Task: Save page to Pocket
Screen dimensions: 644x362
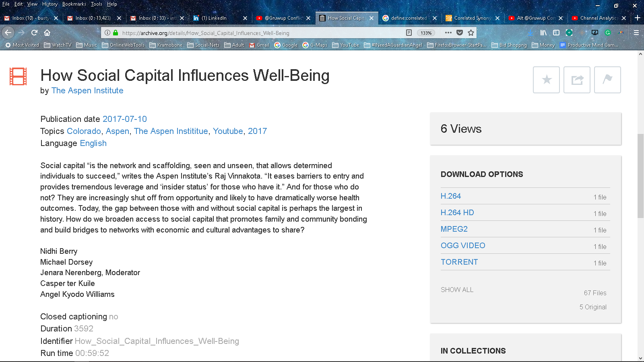Action: (460, 33)
